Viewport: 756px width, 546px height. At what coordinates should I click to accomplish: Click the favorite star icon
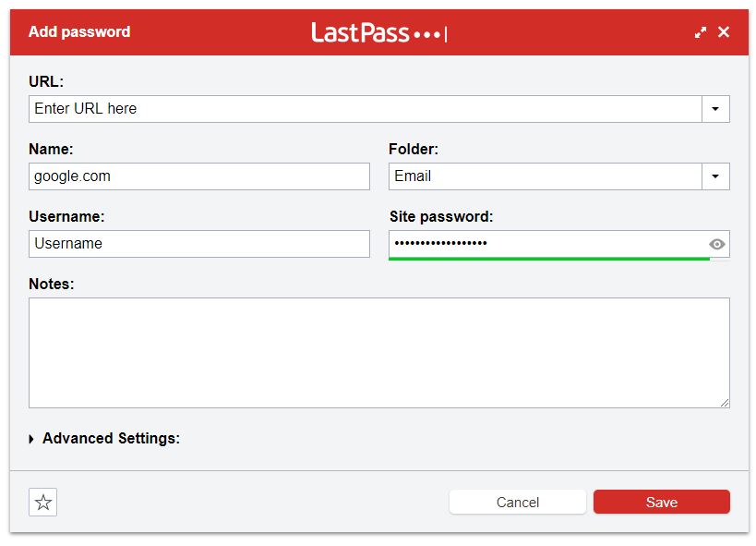point(42,502)
